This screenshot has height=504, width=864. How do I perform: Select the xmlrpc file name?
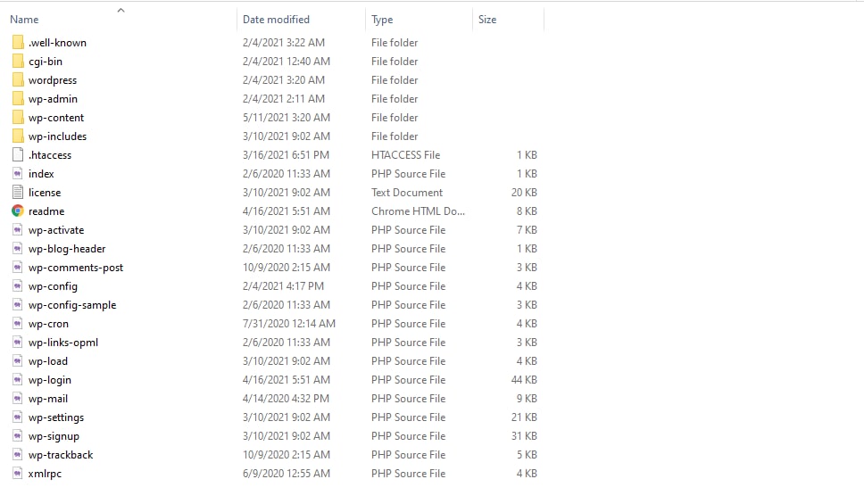[45, 474]
